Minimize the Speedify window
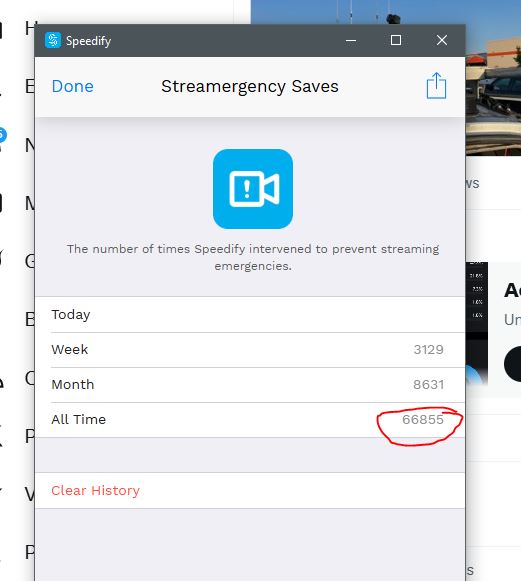The height and width of the screenshot is (581, 521). 351,40
